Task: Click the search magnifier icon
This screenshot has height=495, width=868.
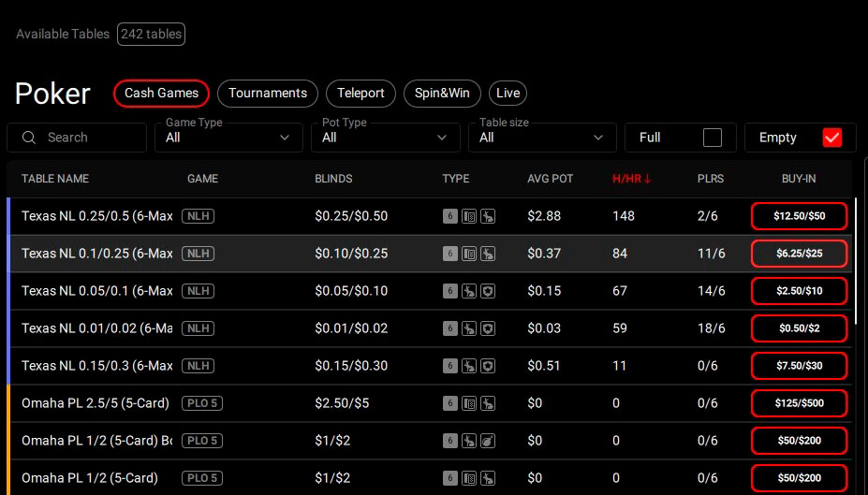Action: pyautogui.click(x=31, y=138)
